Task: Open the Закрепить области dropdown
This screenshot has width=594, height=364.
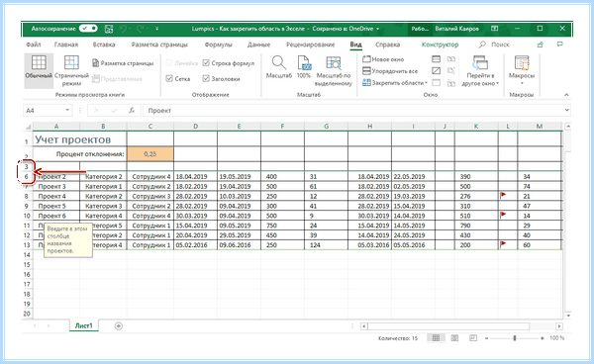Action: point(395,83)
